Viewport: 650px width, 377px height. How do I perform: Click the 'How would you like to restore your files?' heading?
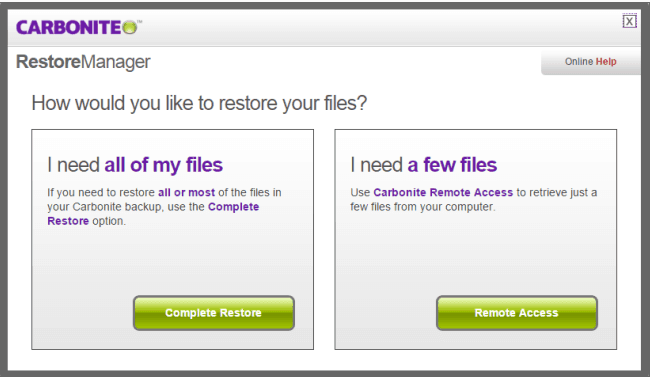(199, 103)
